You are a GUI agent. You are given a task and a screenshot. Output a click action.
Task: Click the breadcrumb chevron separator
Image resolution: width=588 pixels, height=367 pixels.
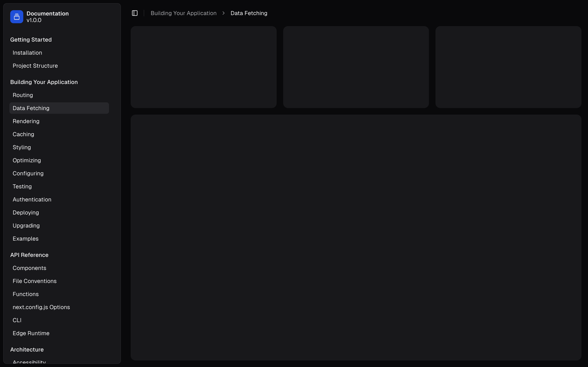coord(223,13)
